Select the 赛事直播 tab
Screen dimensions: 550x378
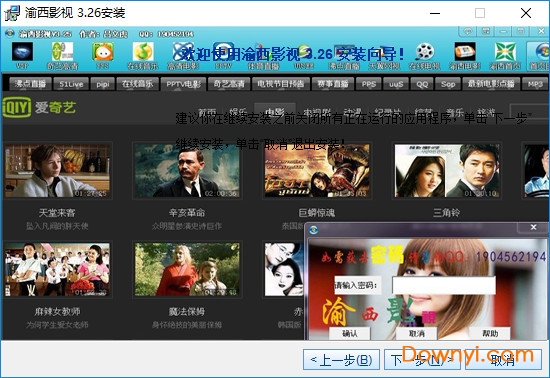point(333,84)
